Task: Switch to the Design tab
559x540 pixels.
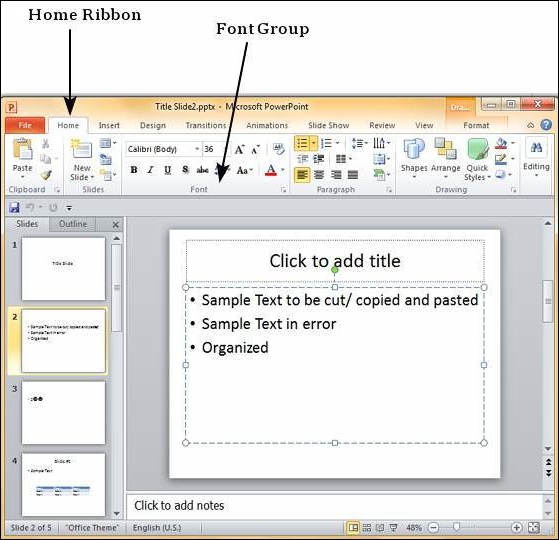Action: coord(153,125)
